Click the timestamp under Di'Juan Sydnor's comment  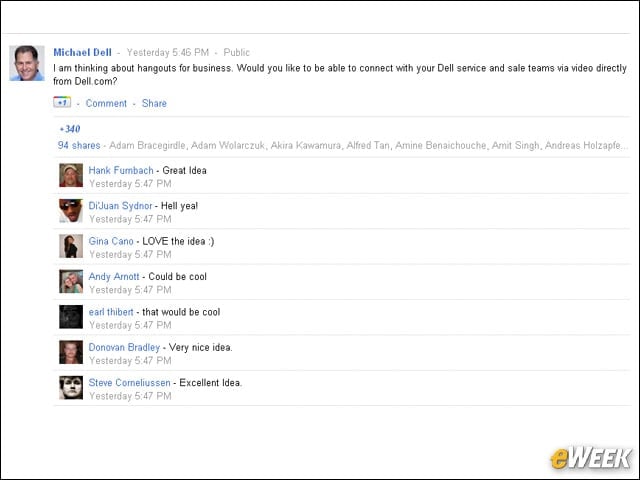tap(130, 219)
